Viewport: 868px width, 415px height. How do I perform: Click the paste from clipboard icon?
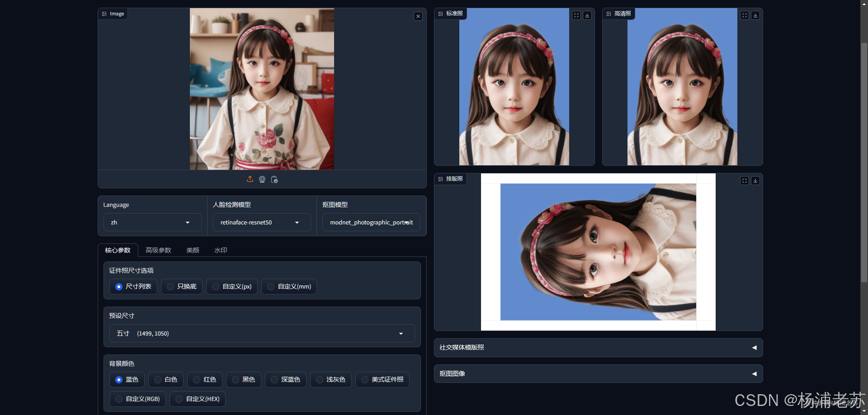click(x=274, y=179)
